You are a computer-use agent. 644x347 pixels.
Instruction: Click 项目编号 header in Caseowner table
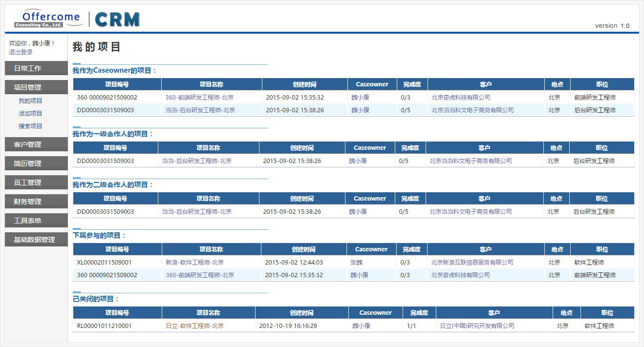(x=117, y=84)
